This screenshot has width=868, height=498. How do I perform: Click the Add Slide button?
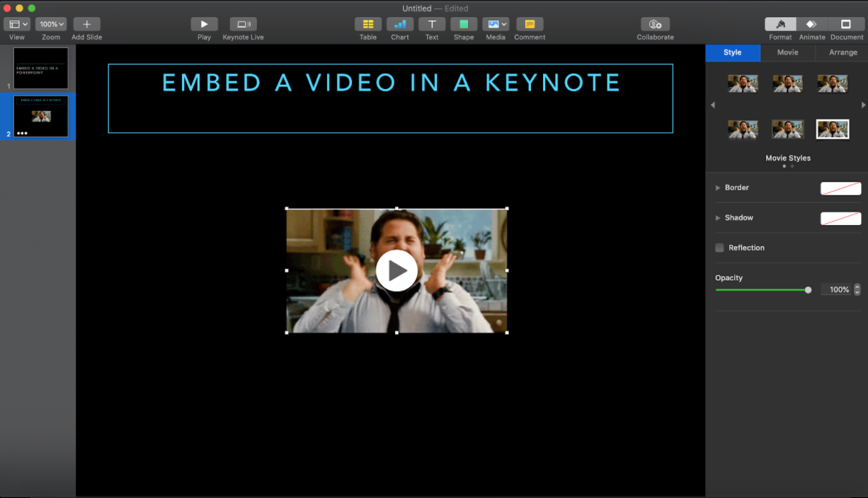click(x=86, y=24)
